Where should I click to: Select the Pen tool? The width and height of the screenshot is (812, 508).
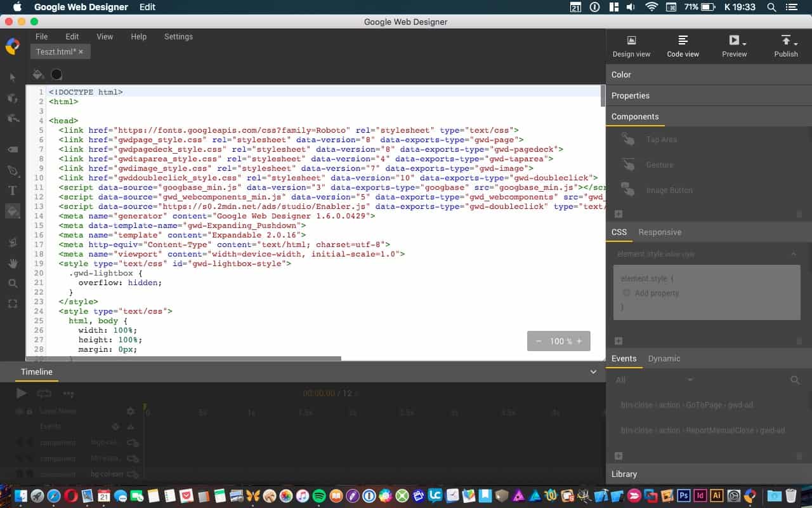[x=13, y=171]
